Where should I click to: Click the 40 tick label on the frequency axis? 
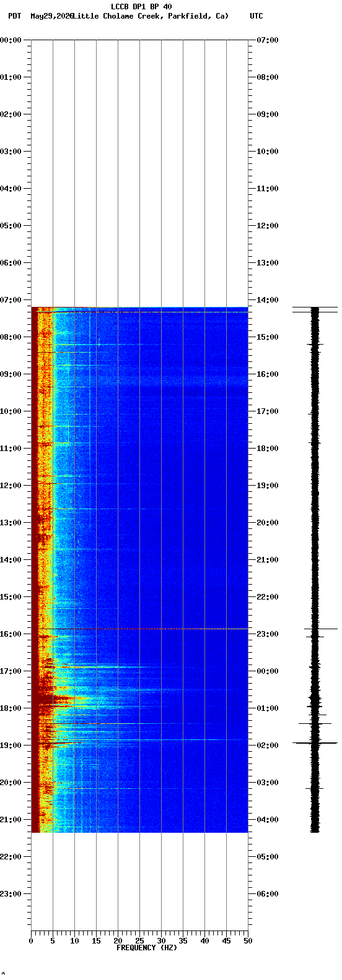click(x=204, y=942)
